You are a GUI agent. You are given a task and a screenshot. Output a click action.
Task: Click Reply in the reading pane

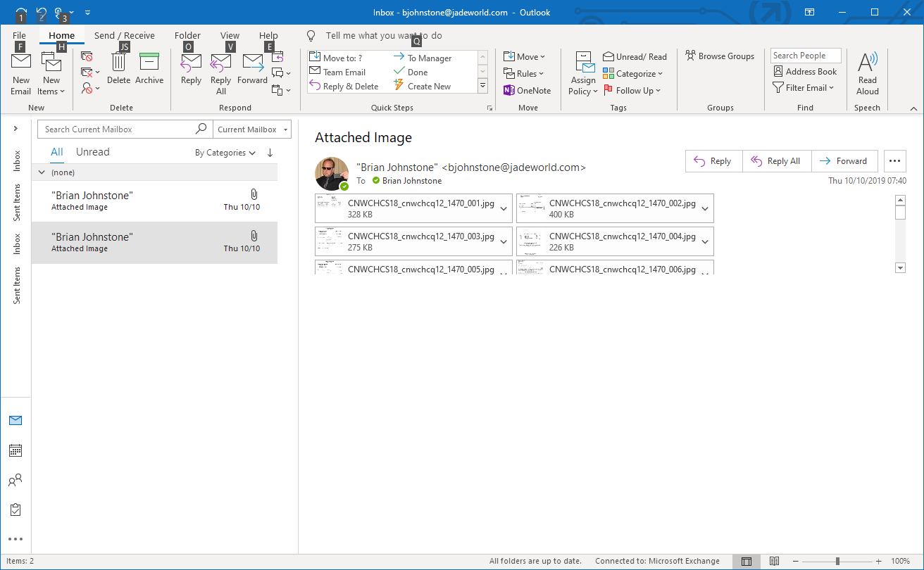coord(713,161)
